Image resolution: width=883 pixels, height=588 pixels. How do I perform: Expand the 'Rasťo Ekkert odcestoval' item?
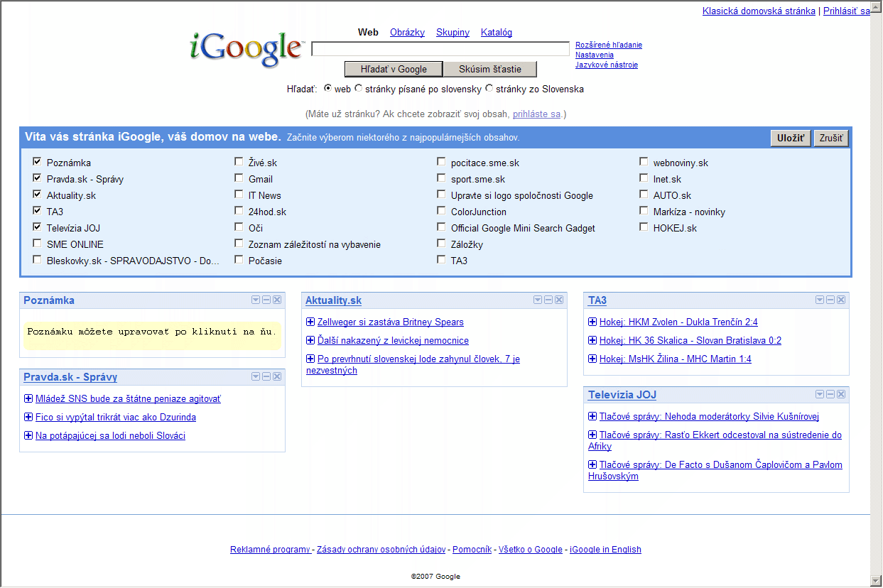(592, 435)
